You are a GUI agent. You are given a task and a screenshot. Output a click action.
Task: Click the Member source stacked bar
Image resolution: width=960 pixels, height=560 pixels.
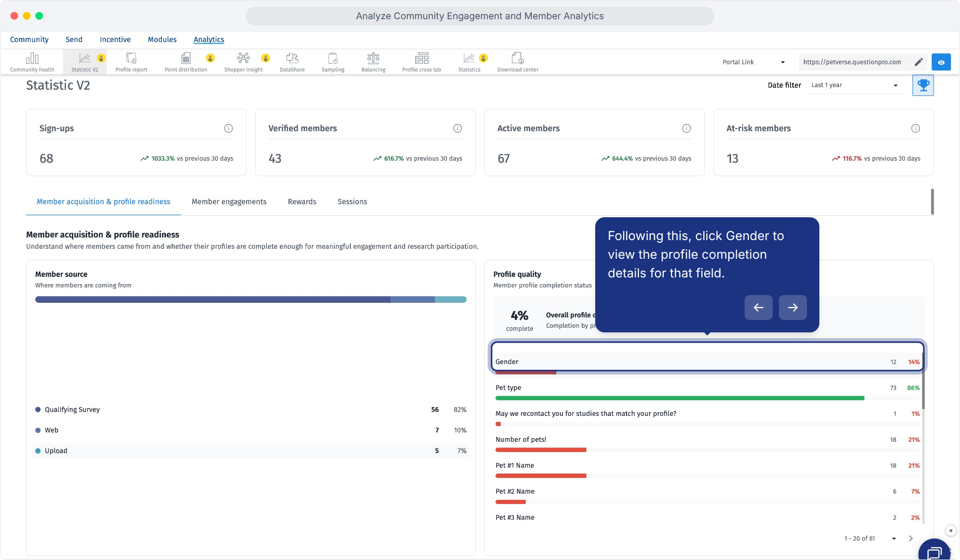pyautogui.click(x=251, y=300)
